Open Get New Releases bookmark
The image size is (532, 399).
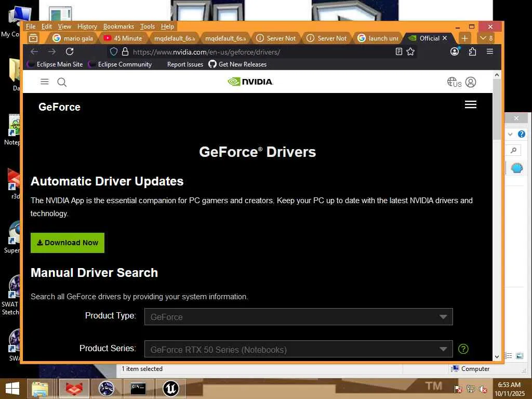click(x=238, y=64)
